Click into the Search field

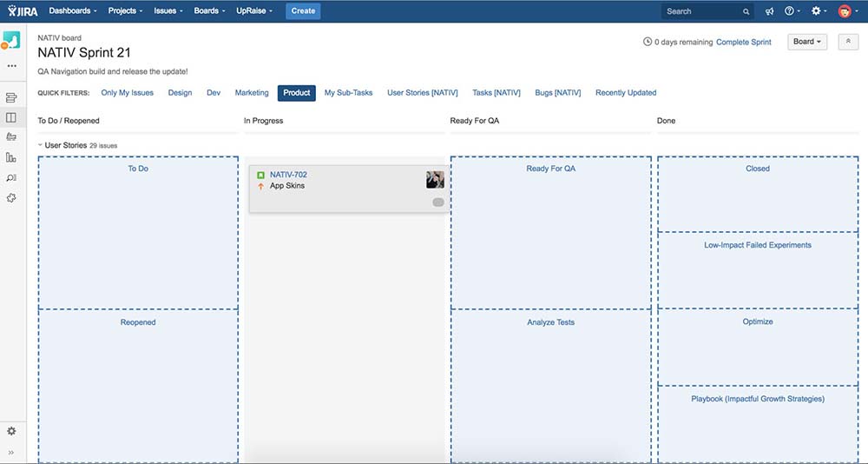[707, 11]
